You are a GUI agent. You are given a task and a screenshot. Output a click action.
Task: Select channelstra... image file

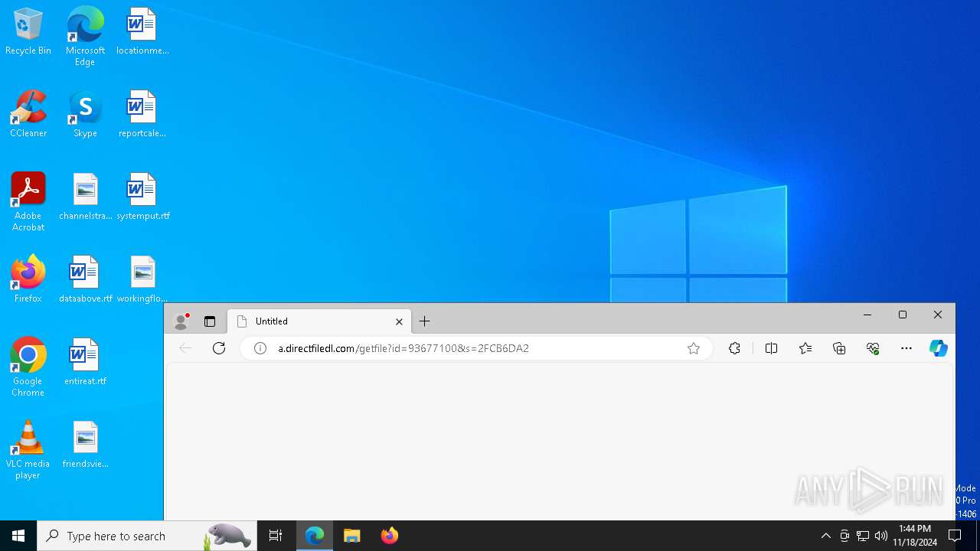click(85, 197)
